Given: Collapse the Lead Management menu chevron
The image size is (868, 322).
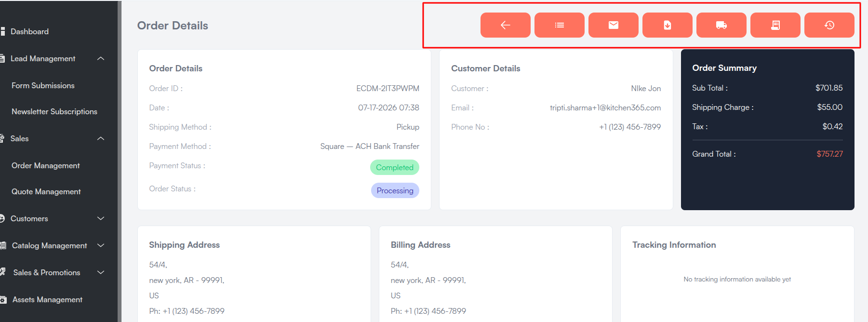Looking at the screenshot, I should [101, 58].
